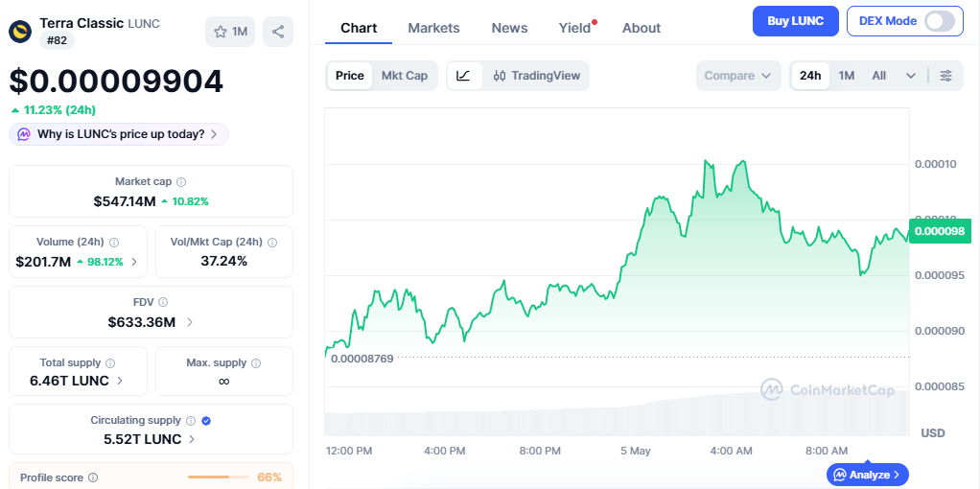Click info icon next to Circulating supply
The image size is (980, 489).
(x=191, y=421)
